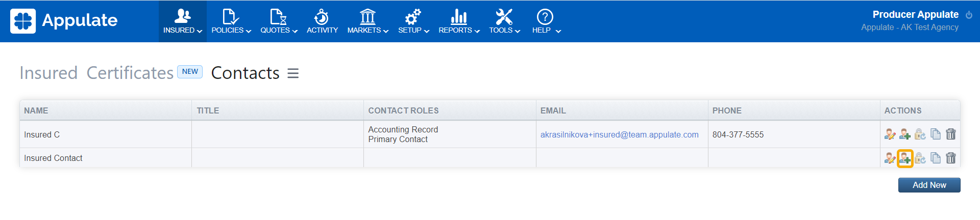Click the akrasilnikova+insured email link
The width and height of the screenshot is (980, 220).
[x=619, y=135]
